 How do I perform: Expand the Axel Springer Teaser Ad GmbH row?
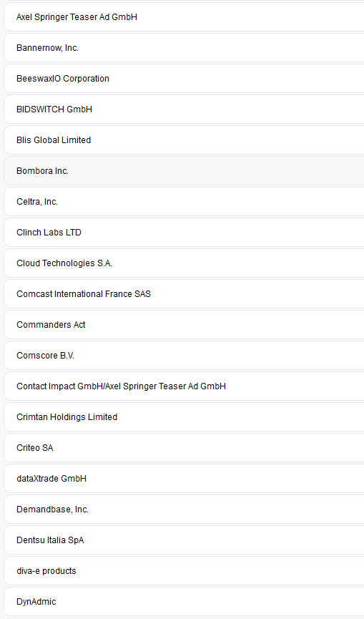[x=184, y=17]
